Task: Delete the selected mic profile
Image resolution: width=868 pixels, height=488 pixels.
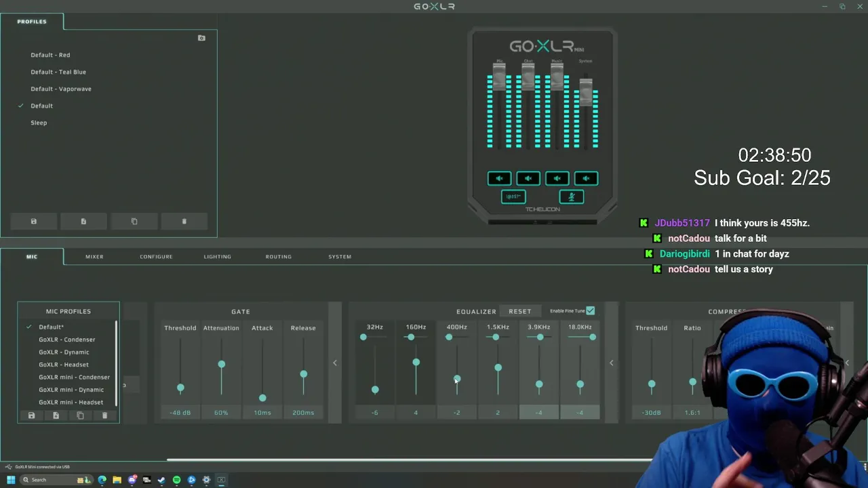Action: [x=104, y=415]
